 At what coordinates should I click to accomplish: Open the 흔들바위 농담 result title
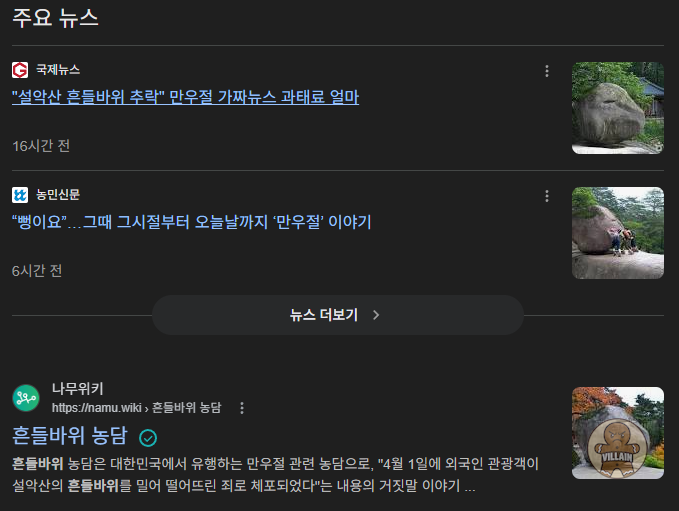pyautogui.click(x=70, y=436)
